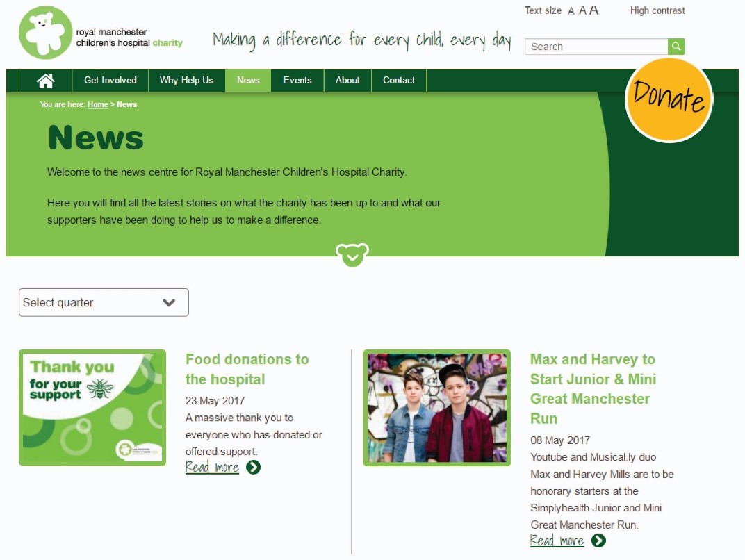Screen dimensions: 745x560
Task: Select the medium text size A
Action: pos(582,10)
